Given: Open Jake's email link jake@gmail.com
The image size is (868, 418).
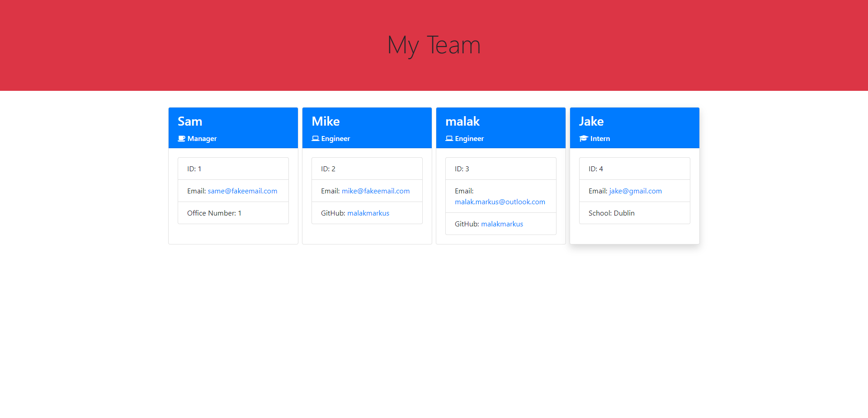Looking at the screenshot, I should [635, 191].
